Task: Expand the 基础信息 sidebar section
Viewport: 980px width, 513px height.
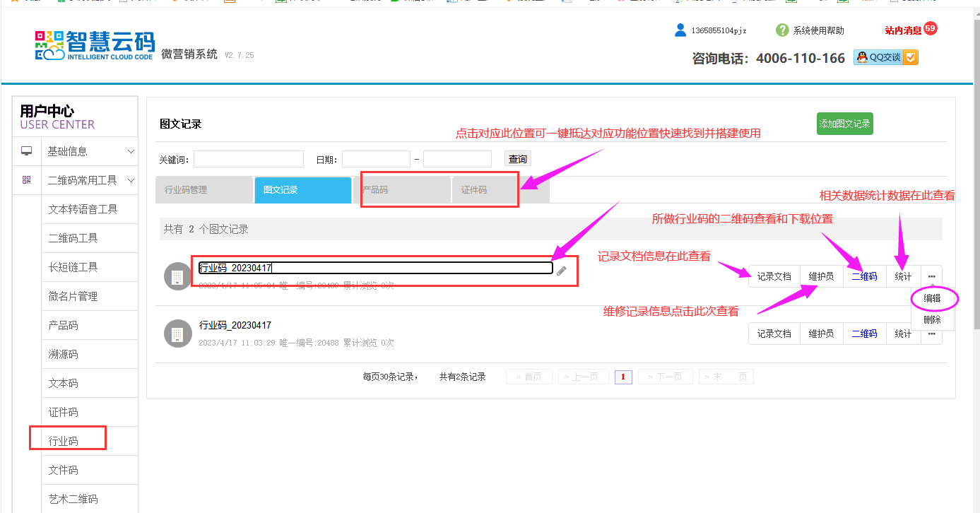Action: coord(131,151)
